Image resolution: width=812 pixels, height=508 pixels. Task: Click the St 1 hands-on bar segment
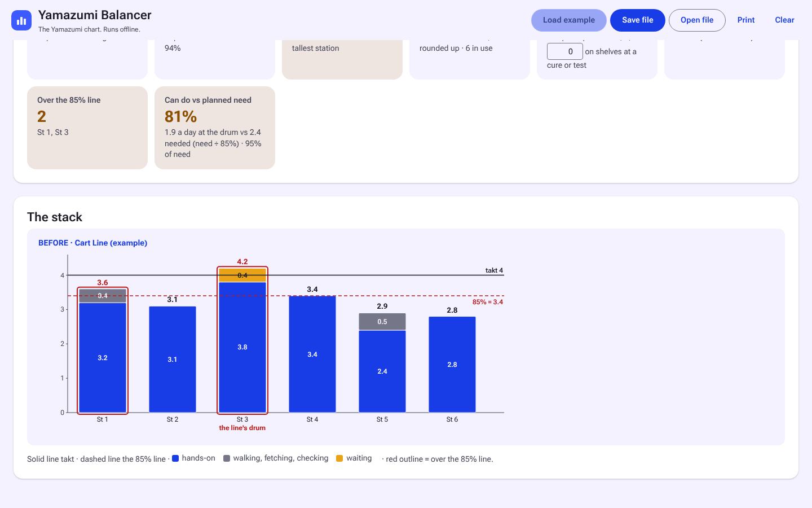pos(103,358)
